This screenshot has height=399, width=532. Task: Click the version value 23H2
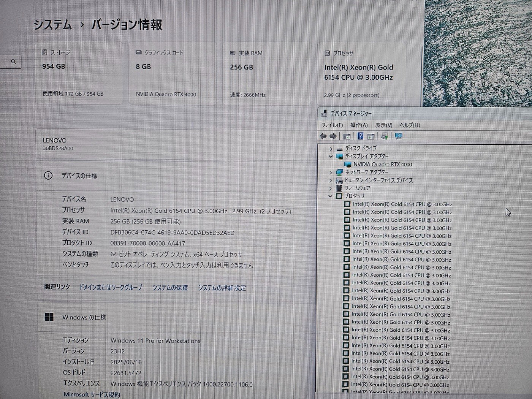tap(117, 351)
